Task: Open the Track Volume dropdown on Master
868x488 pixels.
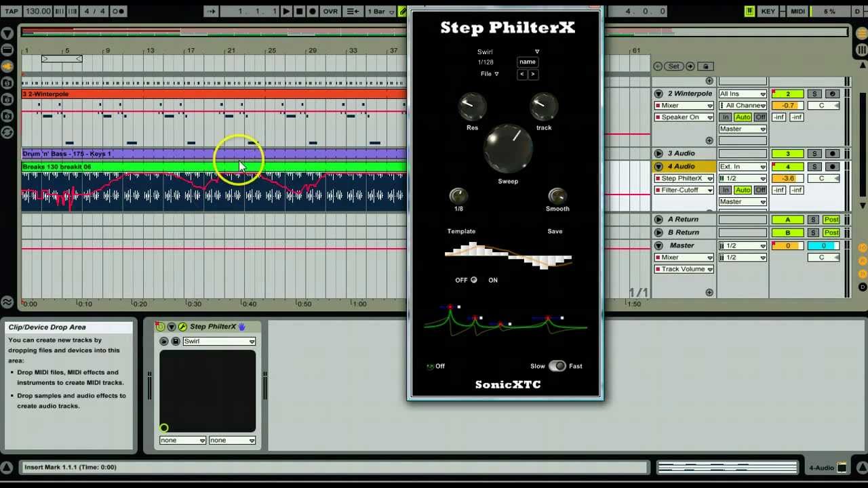Action: [x=684, y=269]
